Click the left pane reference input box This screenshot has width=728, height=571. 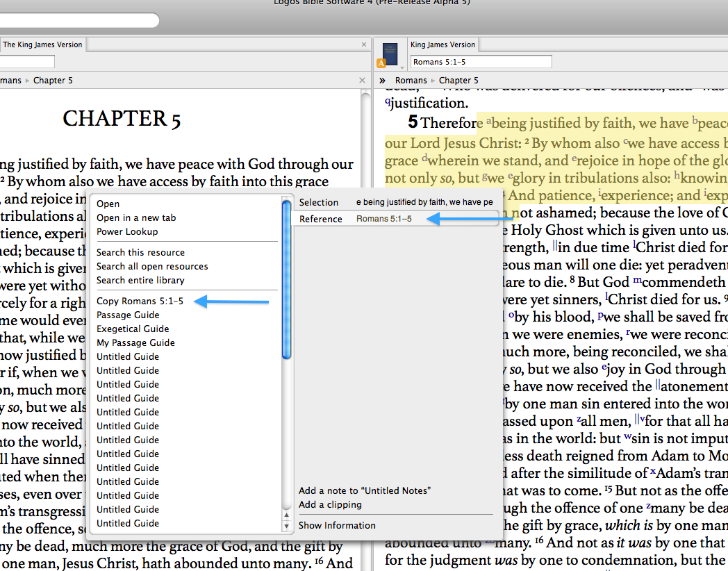point(27,61)
